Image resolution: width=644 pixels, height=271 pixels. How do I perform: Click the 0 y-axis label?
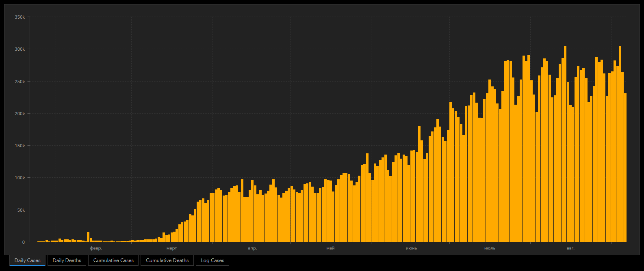(x=24, y=243)
